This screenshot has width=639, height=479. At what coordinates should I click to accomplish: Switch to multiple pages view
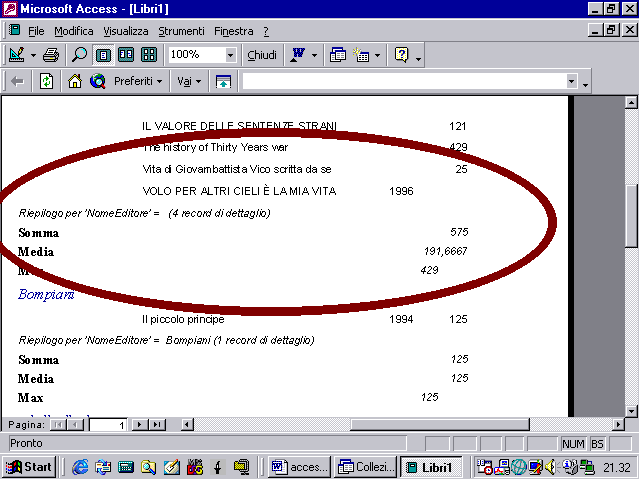pos(149,55)
